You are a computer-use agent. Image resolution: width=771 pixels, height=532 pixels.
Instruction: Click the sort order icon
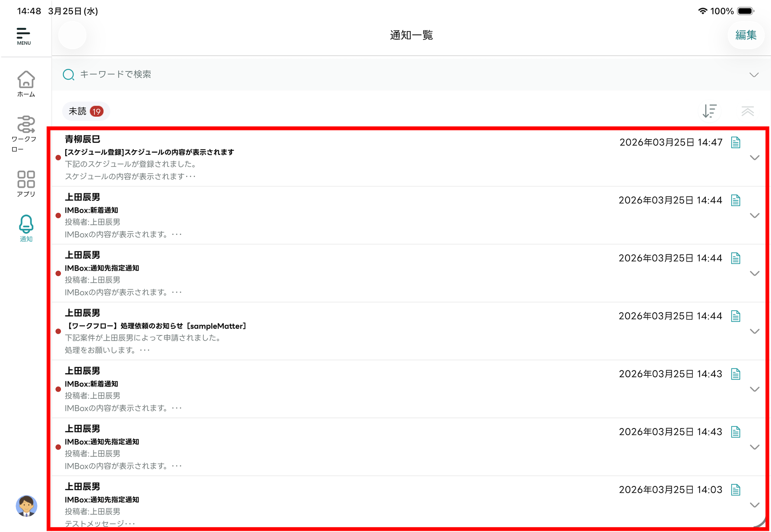pyautogui.click(x=709, y=111)
